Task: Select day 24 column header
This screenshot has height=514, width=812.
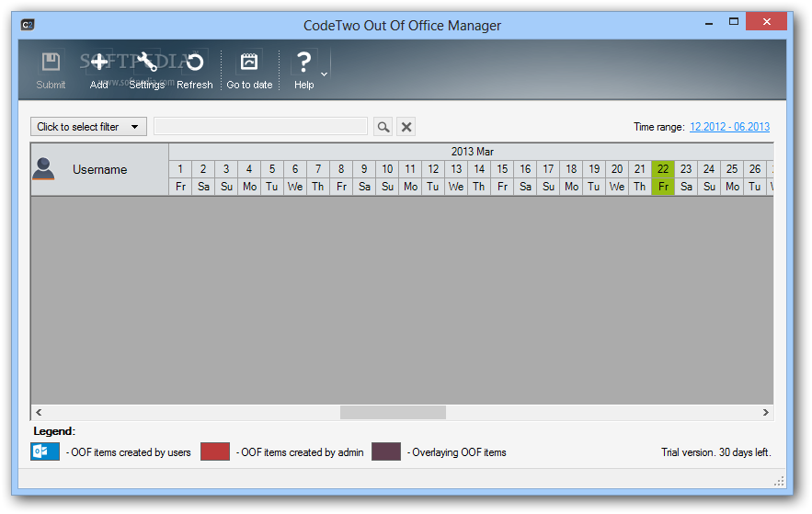Action: click(x=709, y=169)
